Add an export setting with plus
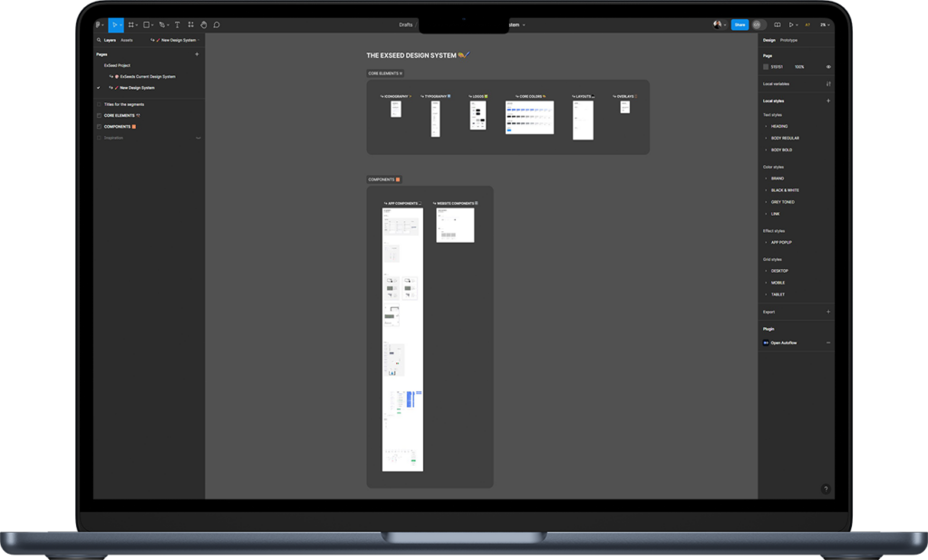The image size is (928, 560). coord(828,312)
